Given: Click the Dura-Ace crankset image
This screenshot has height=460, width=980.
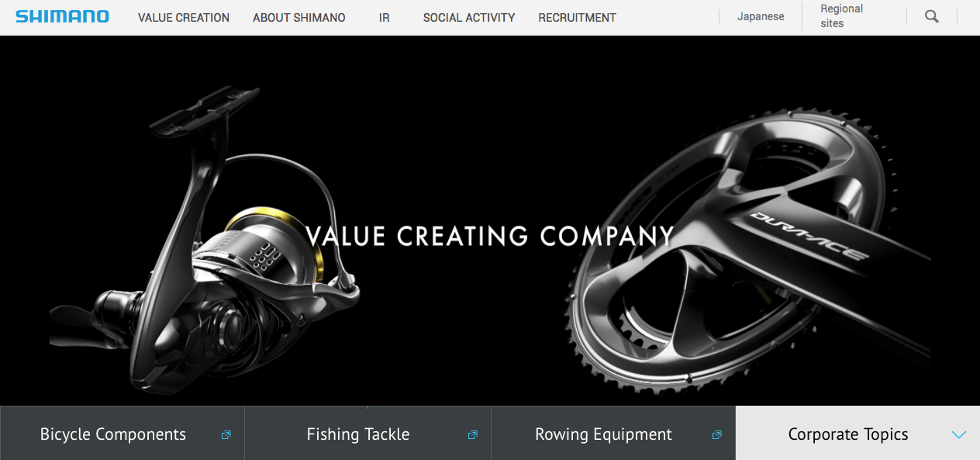Looking at the screenshot, I should (x=748, y=256).
